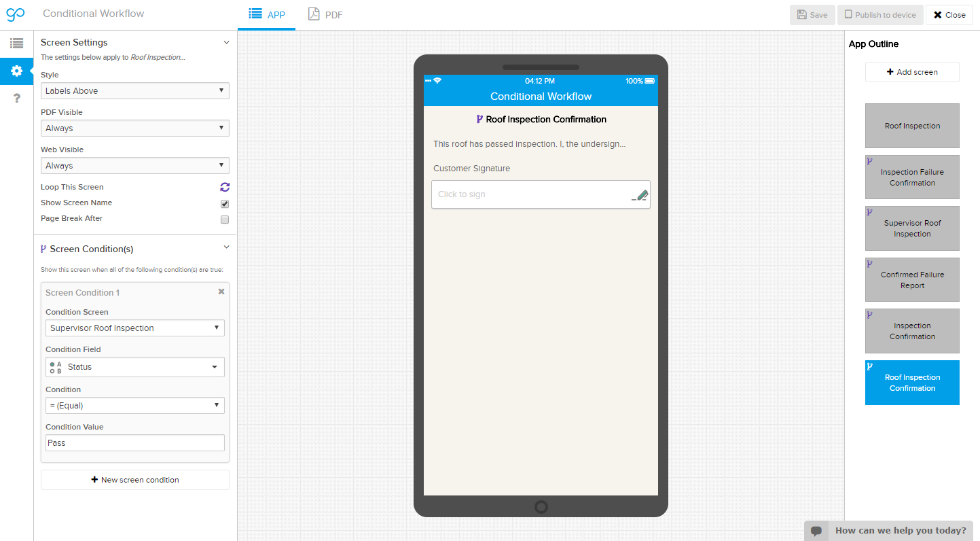Open the fields list sidebar icon
This screenshot has width=980, height=541.
tap(16, 43)
